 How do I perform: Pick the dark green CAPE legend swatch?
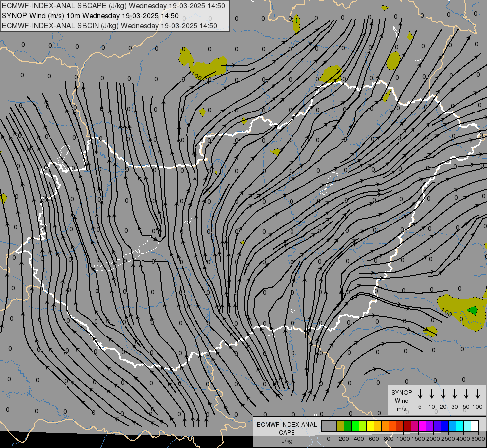[x=348, y=426]
